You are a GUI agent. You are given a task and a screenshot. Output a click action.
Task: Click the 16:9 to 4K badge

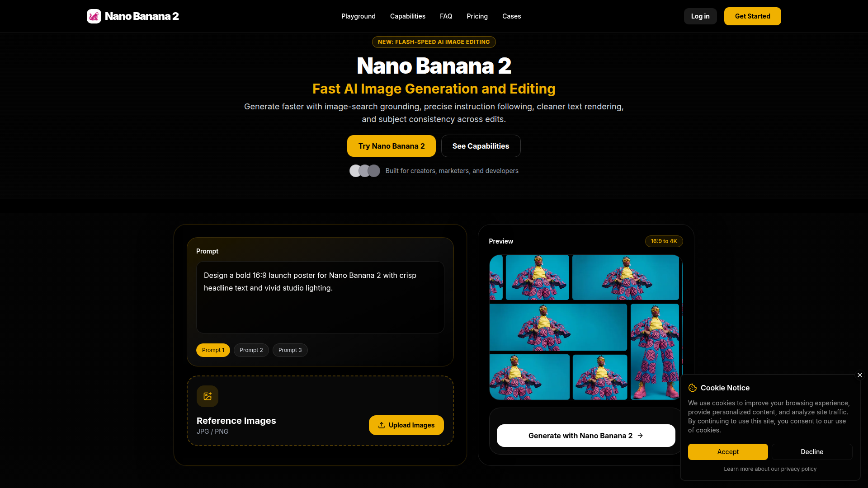click(x=664, y=241)
